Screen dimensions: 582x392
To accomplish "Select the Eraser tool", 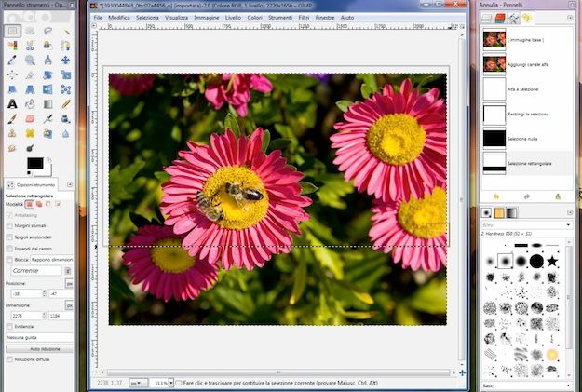I will (x=31, y=118).
